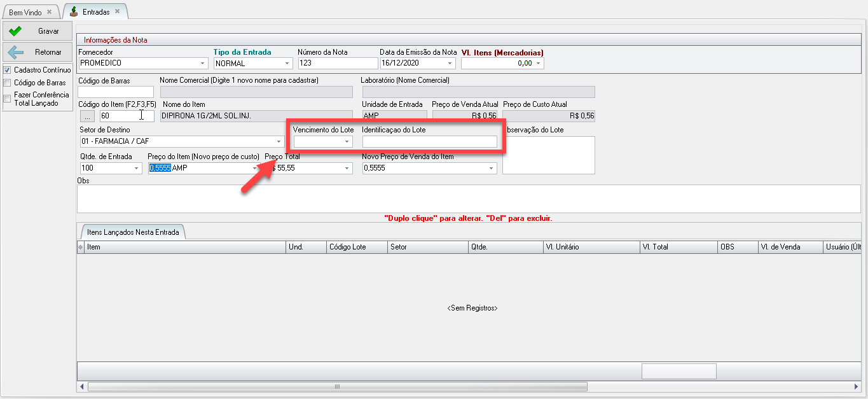868x399 pixels.
Task: Select the Itens Lançados Nesta Entrada tab
Action: point(132,232)
